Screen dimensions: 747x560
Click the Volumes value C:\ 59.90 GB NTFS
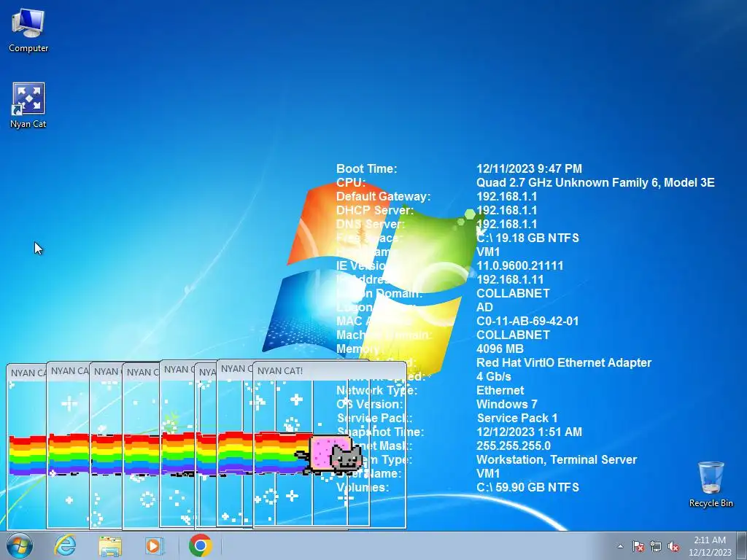(x=527, y=487)
